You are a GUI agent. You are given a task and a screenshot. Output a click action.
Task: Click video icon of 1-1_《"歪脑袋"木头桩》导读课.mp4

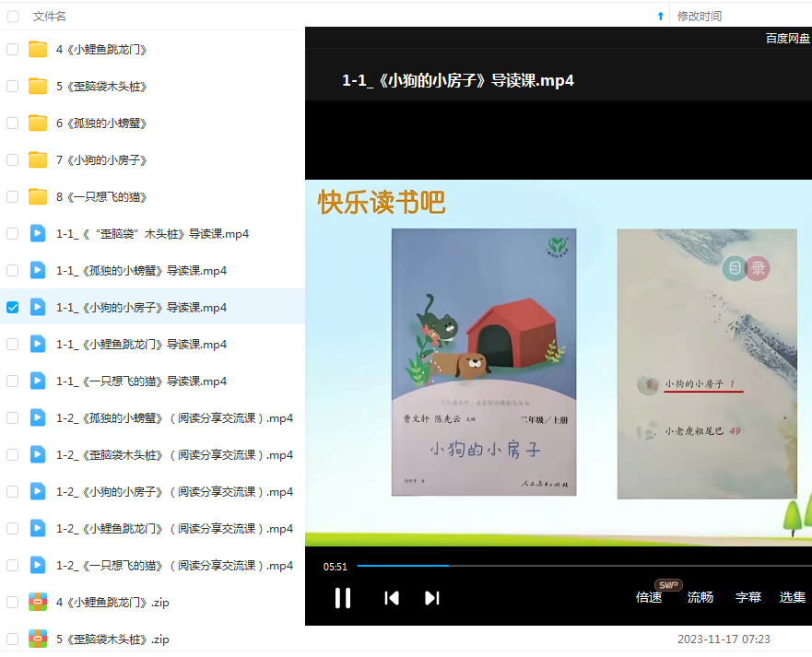[37, 233]
